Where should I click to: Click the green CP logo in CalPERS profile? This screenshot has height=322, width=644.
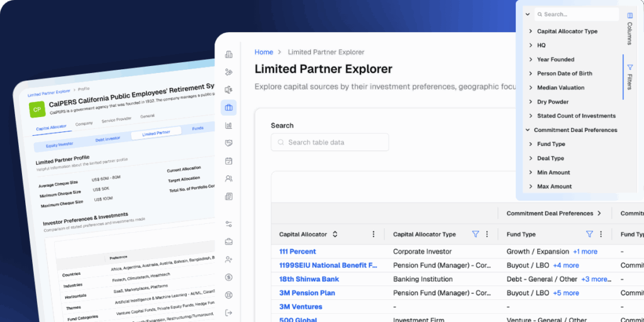[x=37, y=109]
